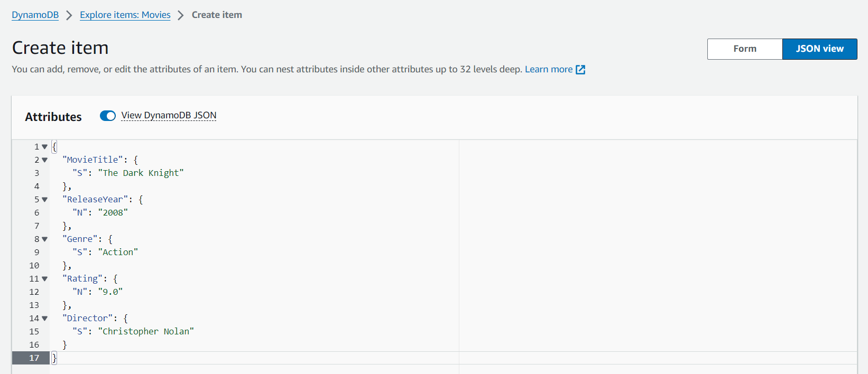868x374 pixels.
Task: Place cursor on "The Dark Knight" value
Action: (x=141, y=173)
